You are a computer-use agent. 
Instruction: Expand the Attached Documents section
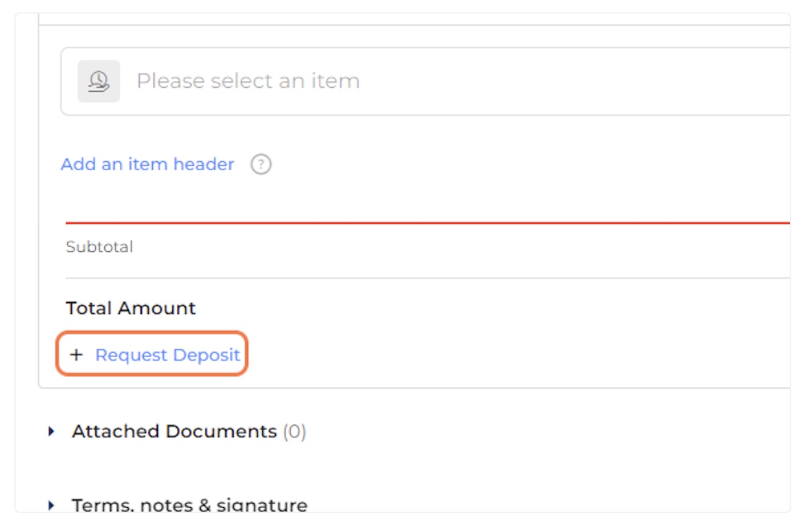(x=177, y=431)
